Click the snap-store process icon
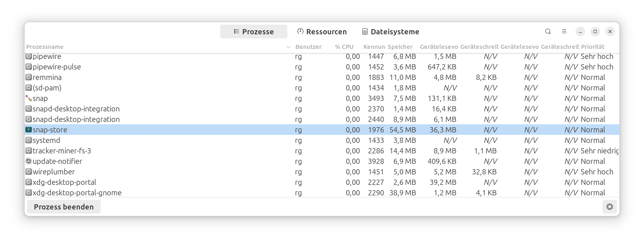This screenshot has height=243, width=644. 29,130
